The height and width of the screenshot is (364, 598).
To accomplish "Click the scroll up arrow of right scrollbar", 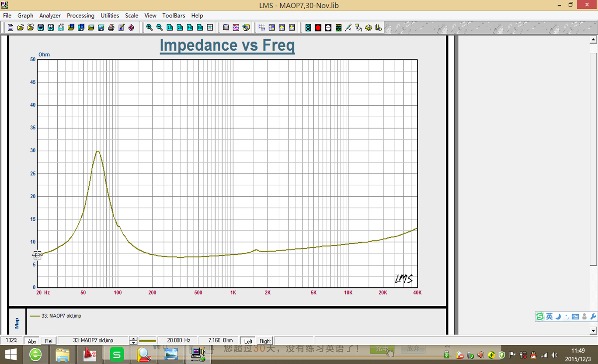I will (593, 40).
